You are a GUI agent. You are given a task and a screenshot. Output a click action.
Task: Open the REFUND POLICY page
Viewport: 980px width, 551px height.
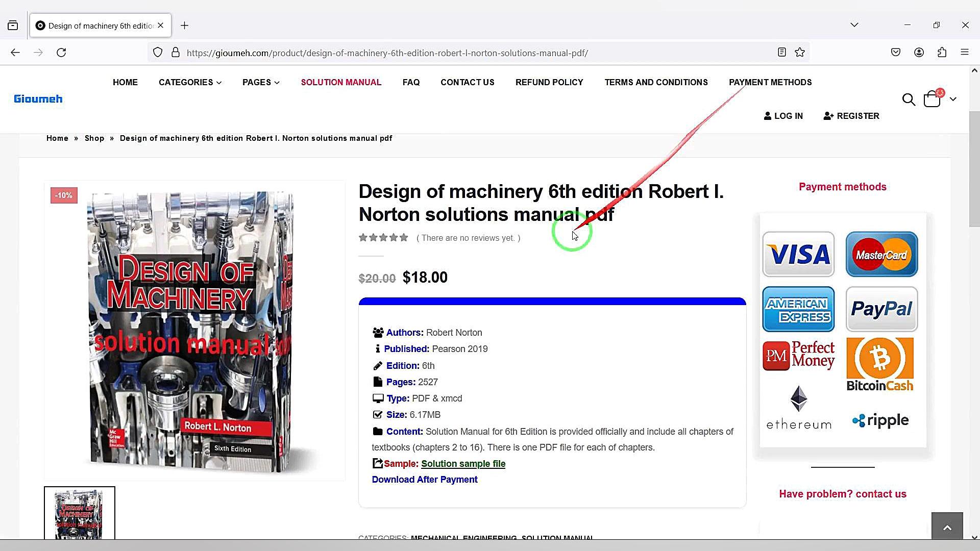(549, 82)
